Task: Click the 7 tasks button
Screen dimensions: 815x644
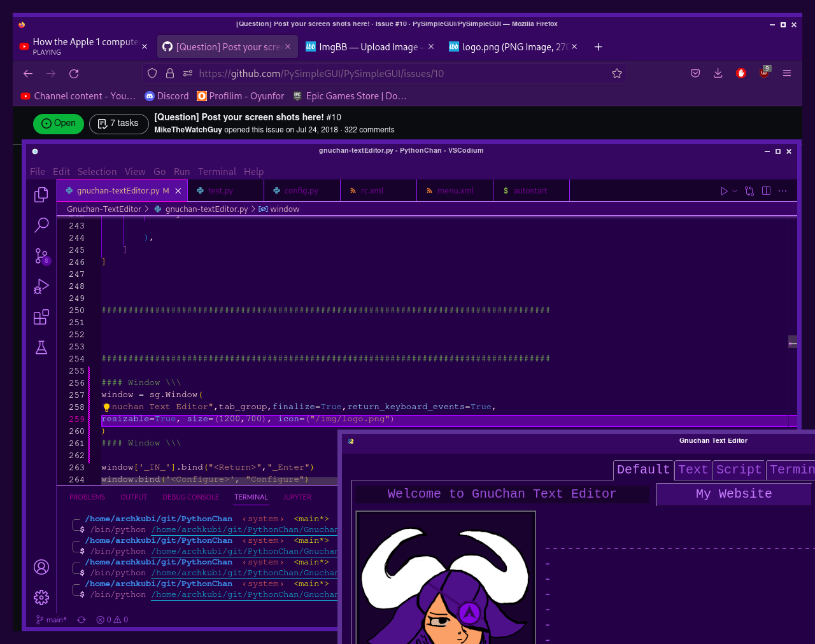Action: coord(118,123)
